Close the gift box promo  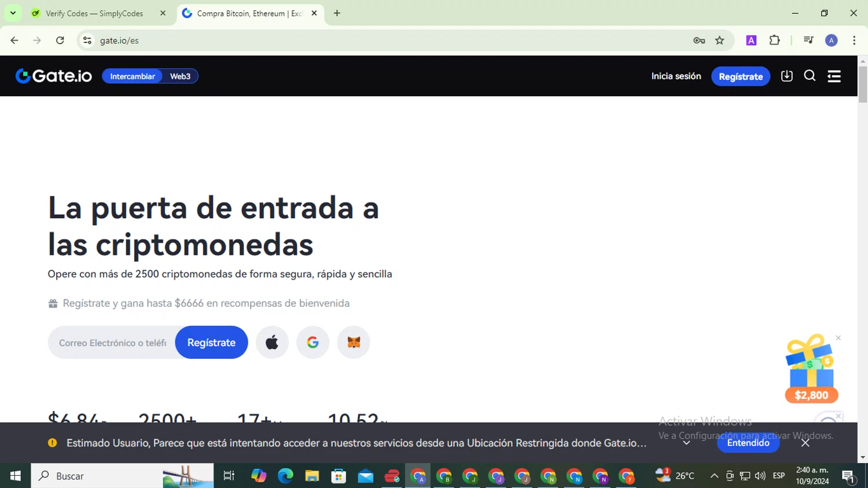(838, 338)
